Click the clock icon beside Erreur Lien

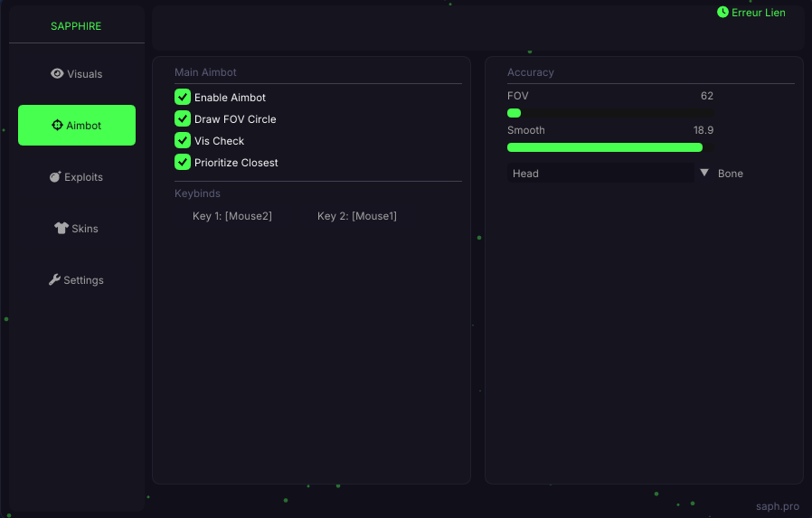pyautogui.click(x=722, y=12)
